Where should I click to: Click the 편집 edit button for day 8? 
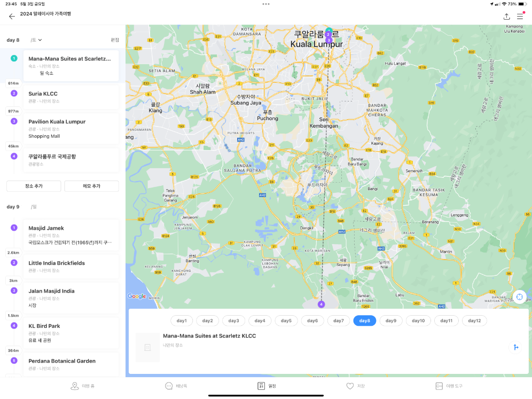tap(115, 40)
